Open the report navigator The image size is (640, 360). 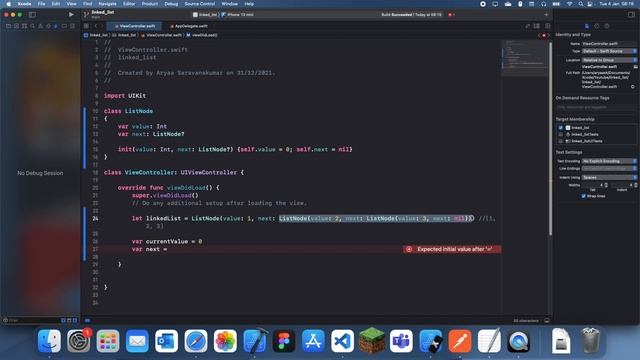pos(72,26)
